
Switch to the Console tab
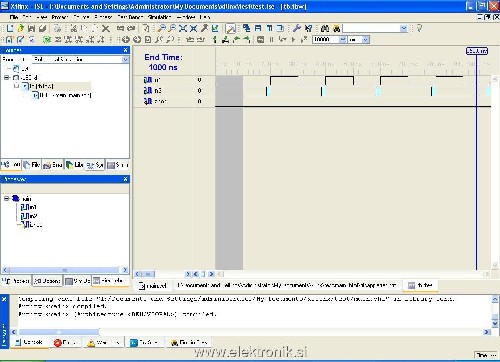tap(29, 342)
